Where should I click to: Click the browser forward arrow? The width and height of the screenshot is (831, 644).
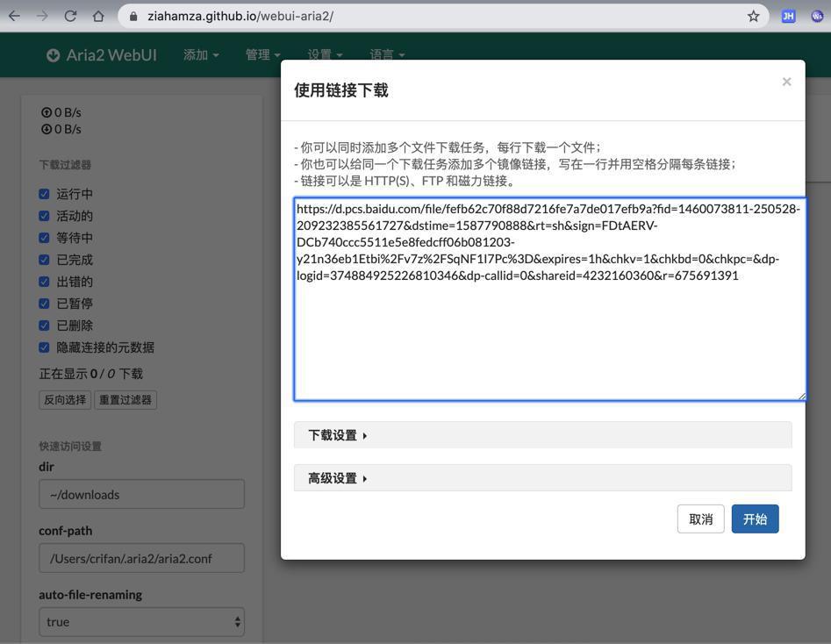42,17
